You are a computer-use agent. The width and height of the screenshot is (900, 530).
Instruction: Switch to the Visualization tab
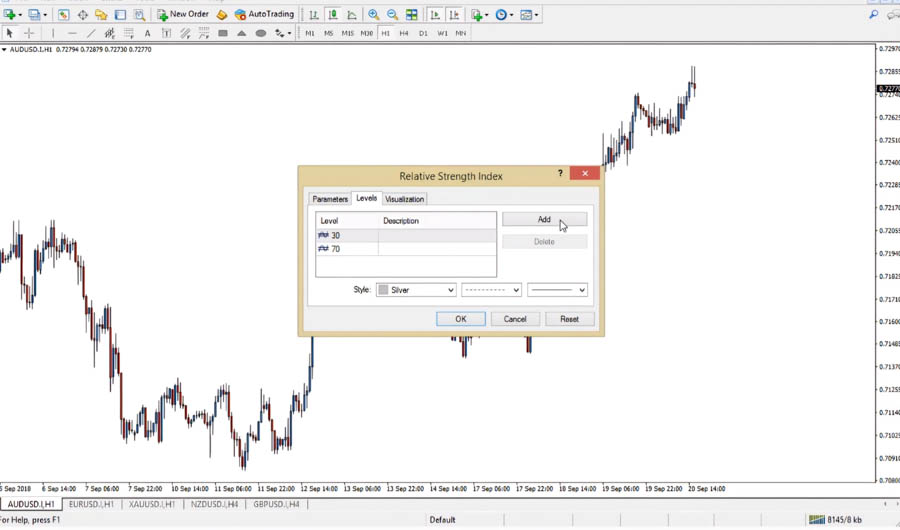point(405,199)
